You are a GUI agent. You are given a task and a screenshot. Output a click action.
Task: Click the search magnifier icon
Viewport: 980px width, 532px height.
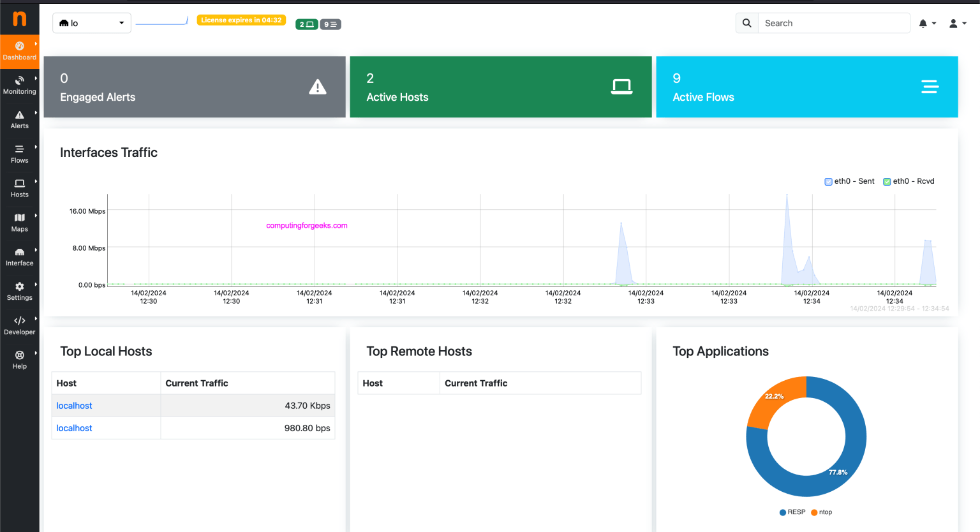tap(746, 23)
